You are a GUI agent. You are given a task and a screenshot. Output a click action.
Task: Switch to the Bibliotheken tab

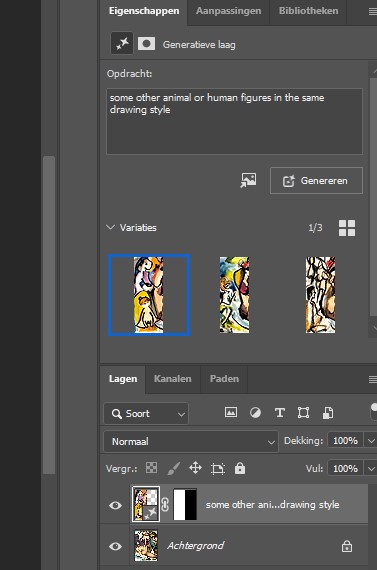(308, 11)
